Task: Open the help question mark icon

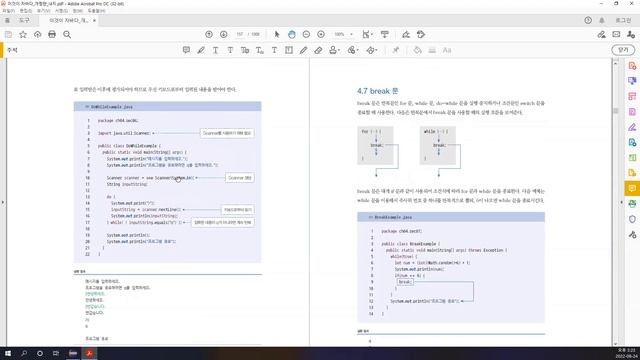Action: tap(588, 20)
